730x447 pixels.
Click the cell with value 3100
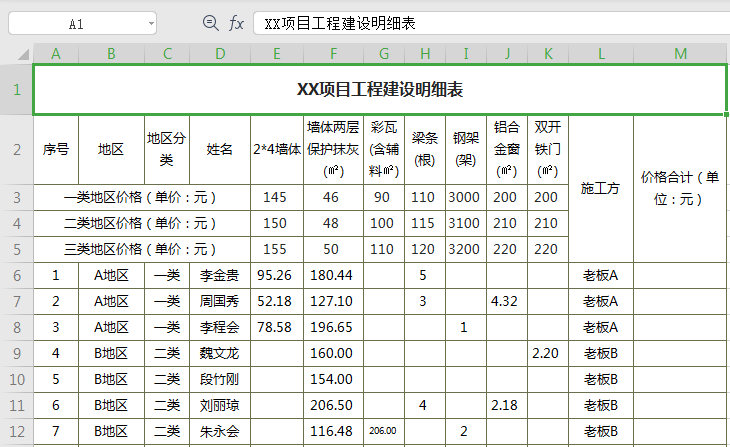click(466, 224)
